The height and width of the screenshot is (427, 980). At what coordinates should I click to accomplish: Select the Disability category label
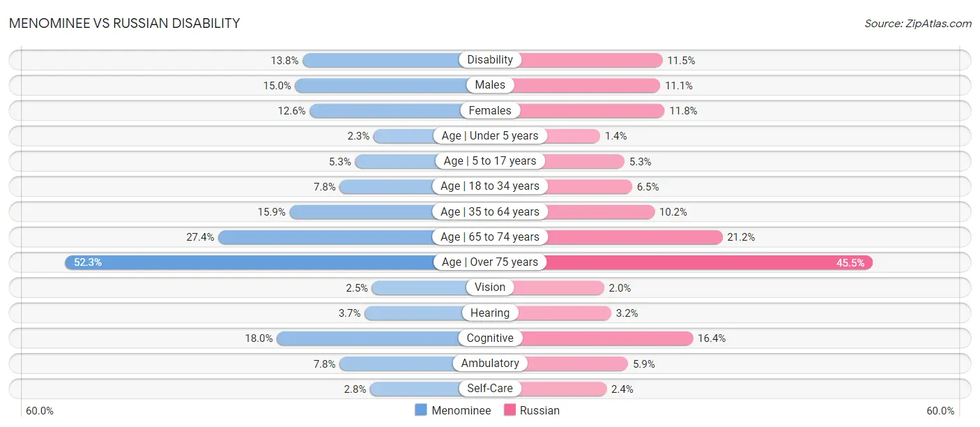click(x=490, y=60)
